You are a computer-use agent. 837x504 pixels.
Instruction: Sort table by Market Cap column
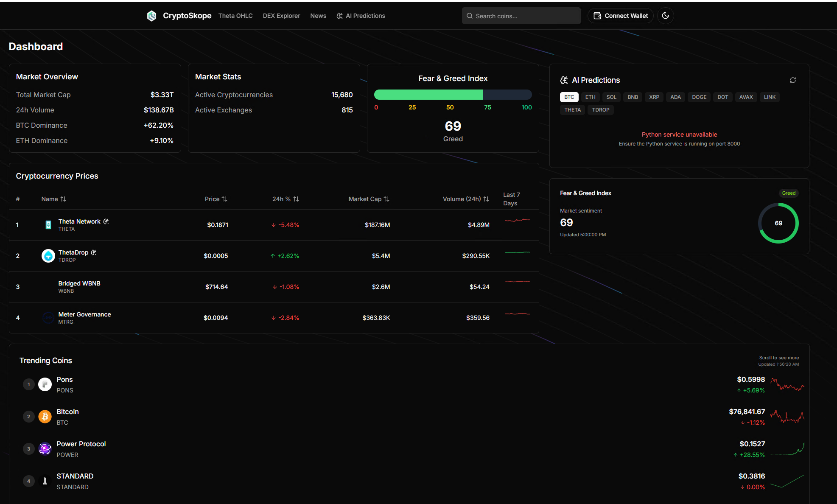tap(369, 199)
